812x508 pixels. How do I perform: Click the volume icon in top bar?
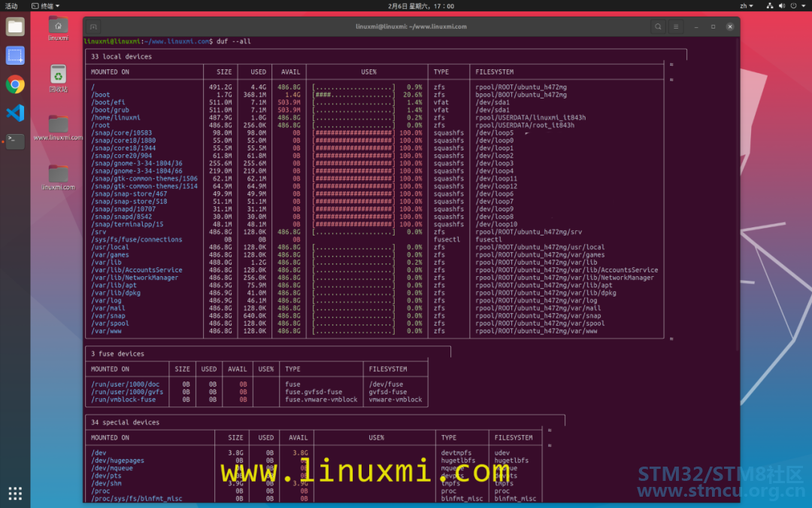coord(781,6)
